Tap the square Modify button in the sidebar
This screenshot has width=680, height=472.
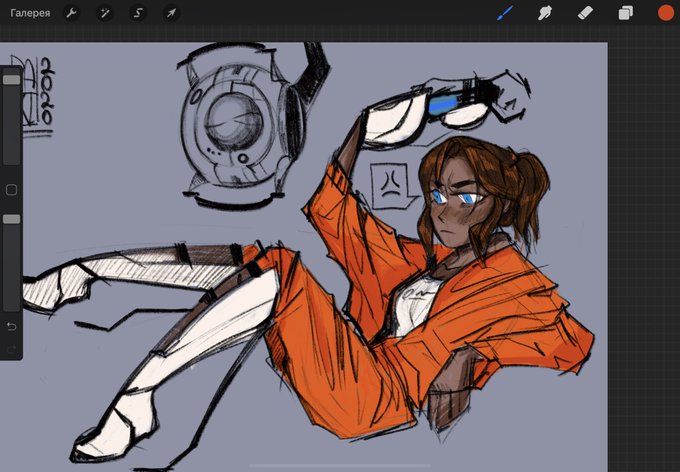point(12,190)
